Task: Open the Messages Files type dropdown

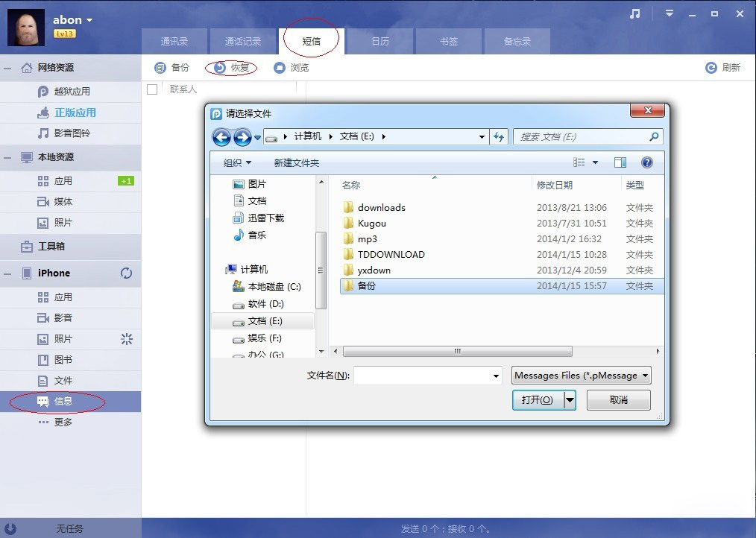Action: [582, 376]
